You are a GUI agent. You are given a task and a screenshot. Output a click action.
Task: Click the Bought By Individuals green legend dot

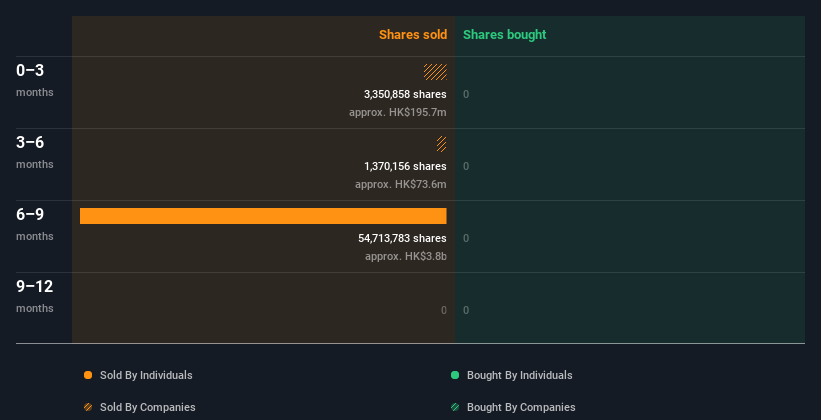pyautogui.click(x=455, y=375)
